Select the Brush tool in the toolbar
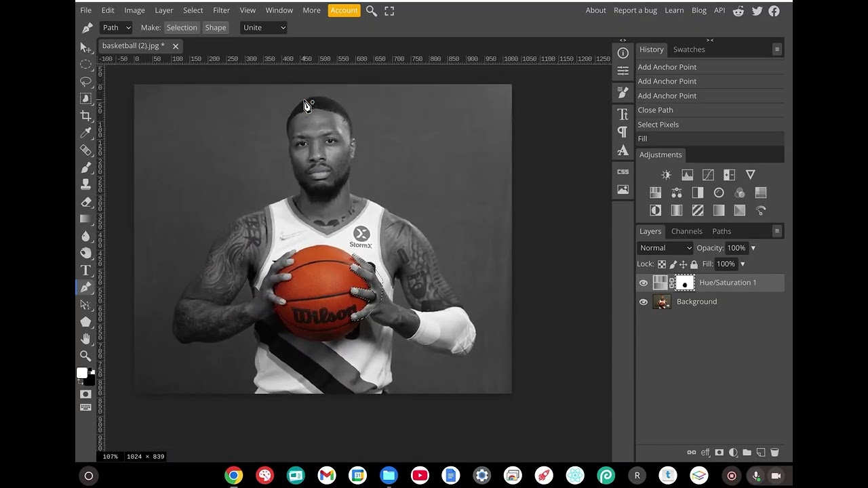This screenshot has height=488, width=868. click(86, 167)
